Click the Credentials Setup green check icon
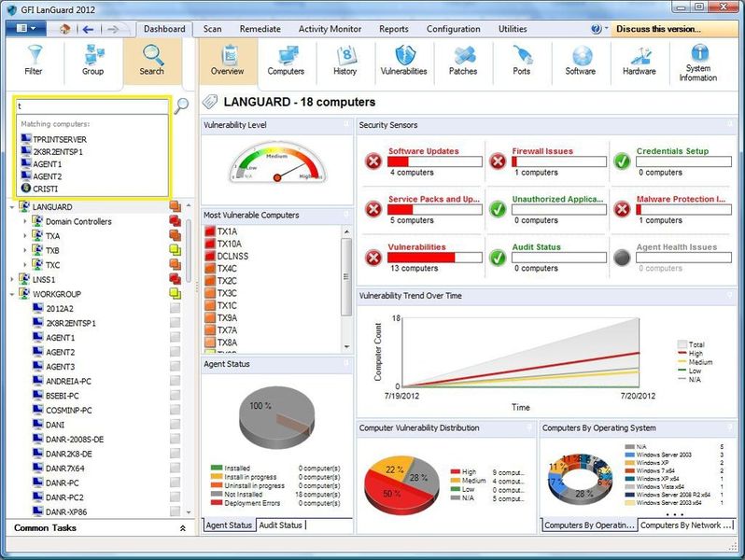The height and width of the screenshot is (560, 745). pyautogui.click(x=622, y=161)
